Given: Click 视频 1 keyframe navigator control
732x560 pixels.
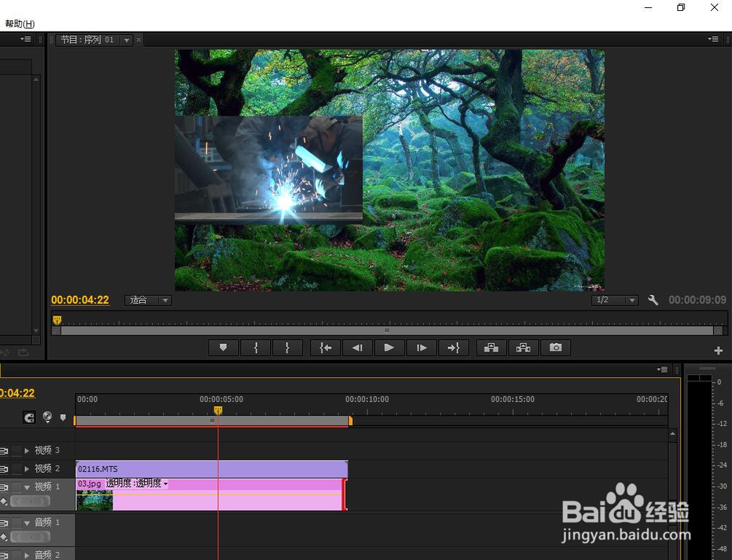Looking at the screenshot, I should (30, 501).
